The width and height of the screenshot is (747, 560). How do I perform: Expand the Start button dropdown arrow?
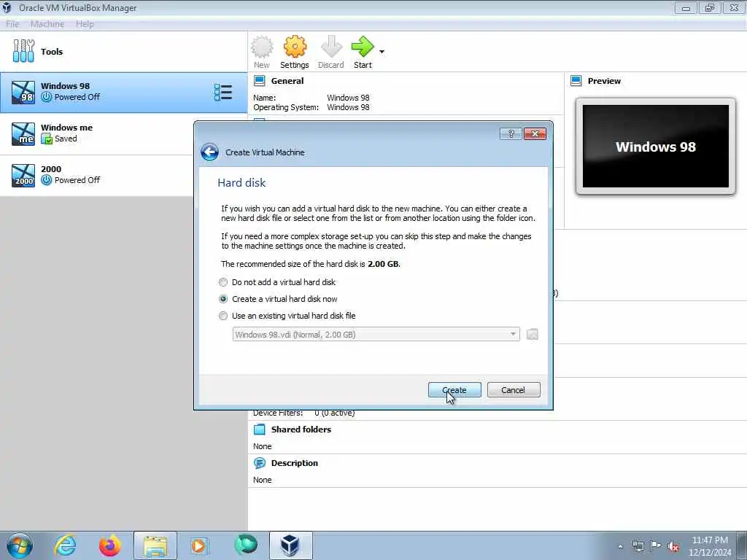pyautogui.click(x=382, y=52)
